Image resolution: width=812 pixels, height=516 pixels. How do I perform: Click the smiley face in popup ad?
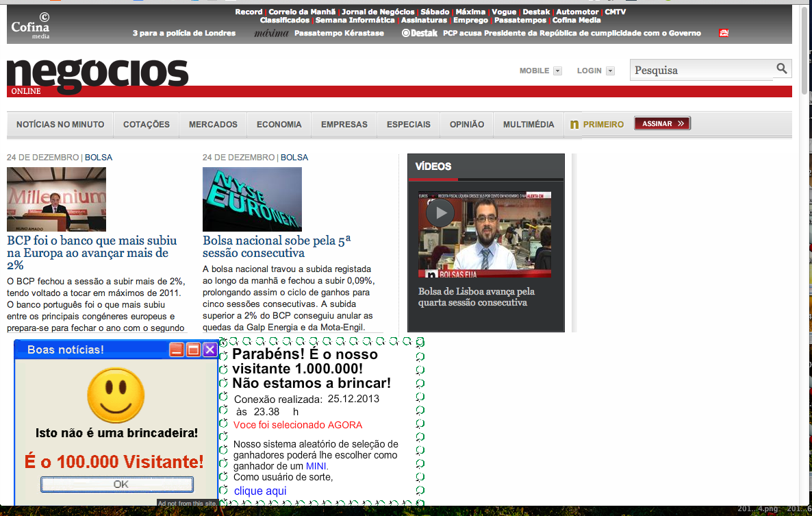[x=116, y=395]
